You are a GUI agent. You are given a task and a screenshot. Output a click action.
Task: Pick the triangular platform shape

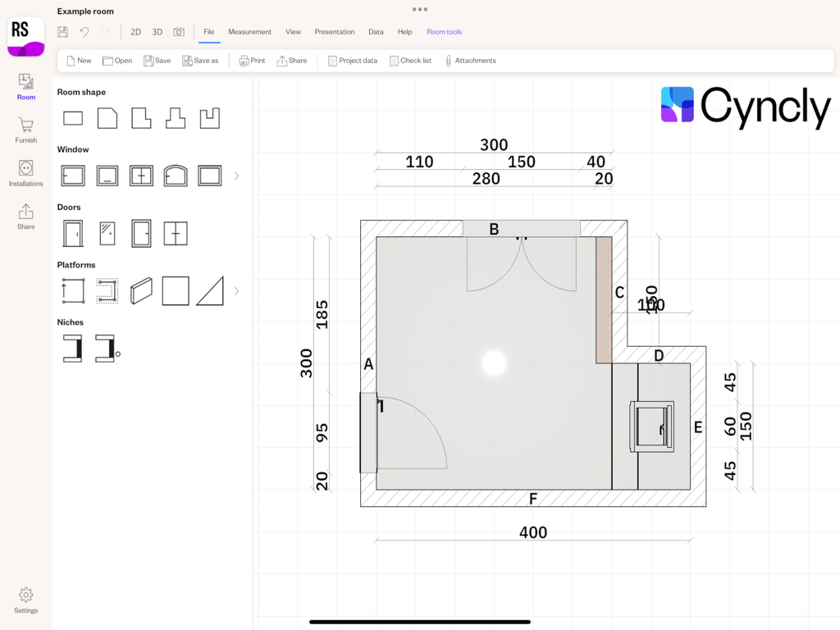210,290
